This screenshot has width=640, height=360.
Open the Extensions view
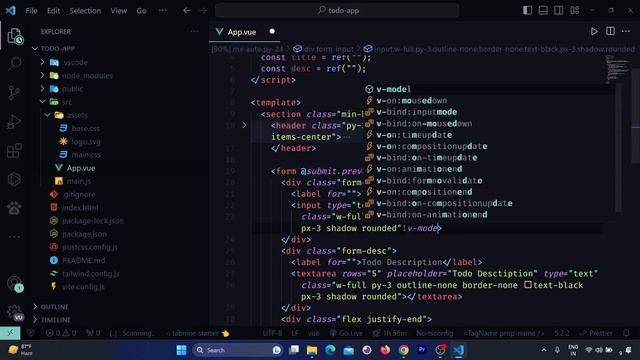[14, 151]
